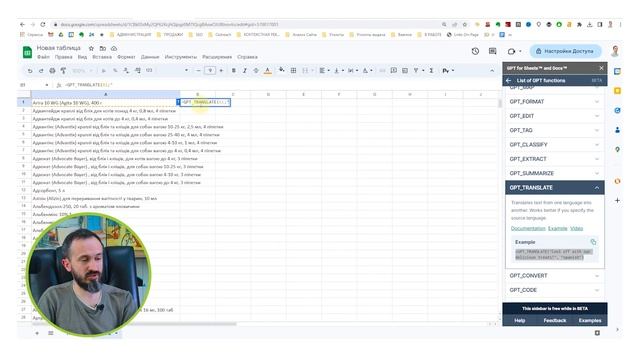Copy the example formula
The height and width of the screenshot is (360, 640).
click(x=593, y=242)
